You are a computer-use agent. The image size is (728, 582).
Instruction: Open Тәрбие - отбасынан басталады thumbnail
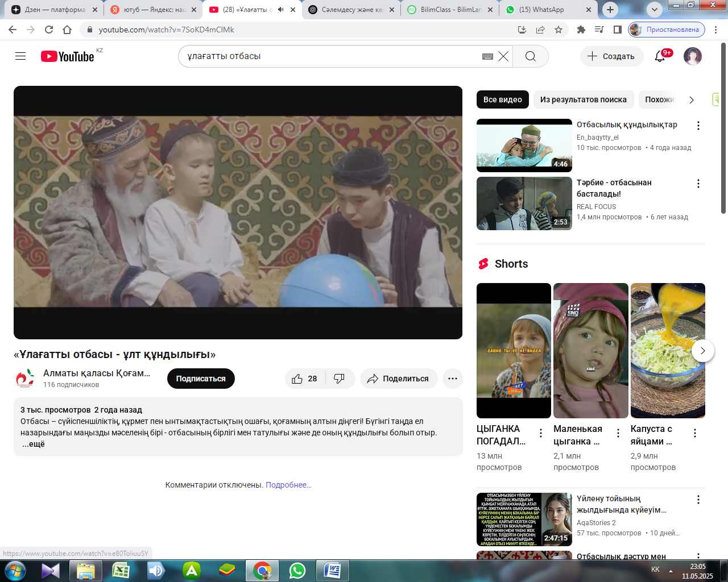pyautogui.click(x=524, y=203)
